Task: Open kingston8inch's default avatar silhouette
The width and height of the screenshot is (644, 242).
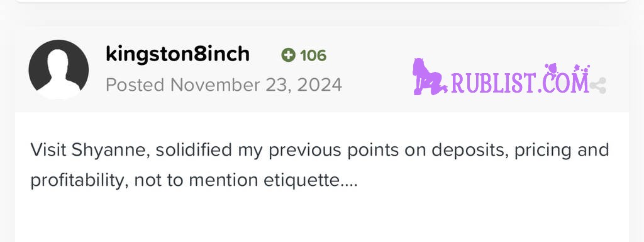Action: (x=58, y=69)
